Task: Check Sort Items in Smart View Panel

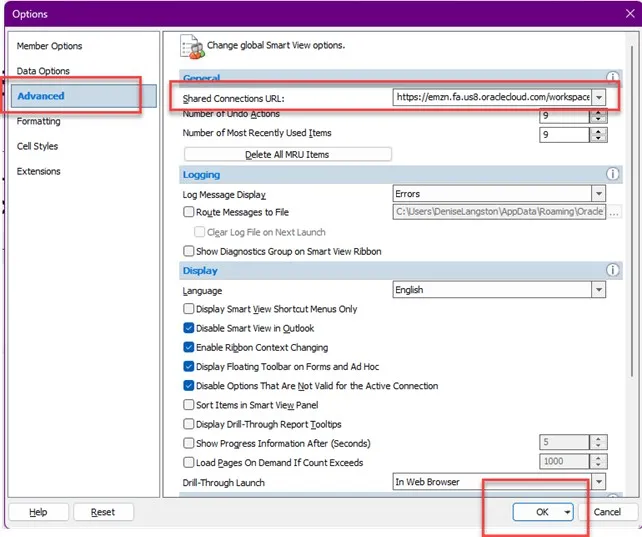Action: [x=188, y=405]
